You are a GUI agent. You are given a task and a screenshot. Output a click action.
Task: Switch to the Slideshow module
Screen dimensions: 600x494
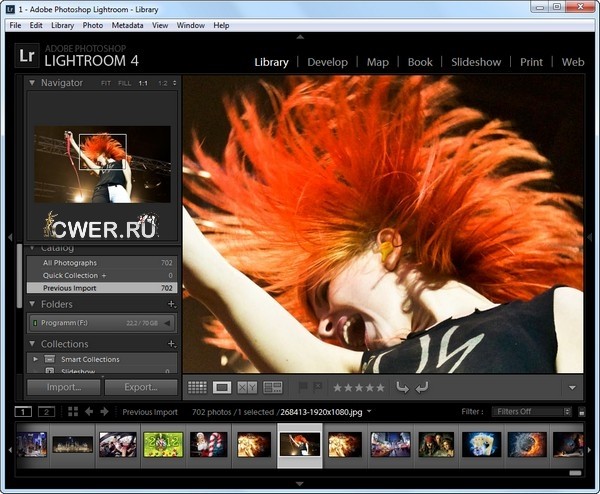(476, 62)
